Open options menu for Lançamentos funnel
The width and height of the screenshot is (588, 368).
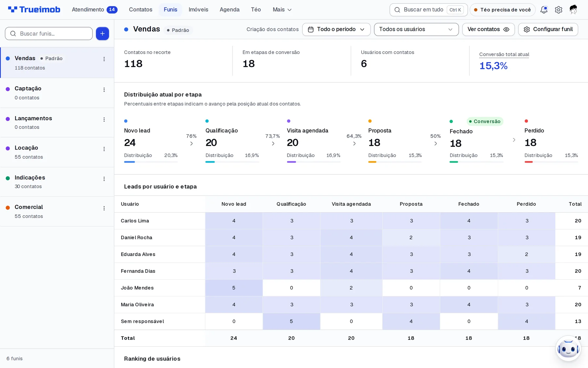coord(104,119)
